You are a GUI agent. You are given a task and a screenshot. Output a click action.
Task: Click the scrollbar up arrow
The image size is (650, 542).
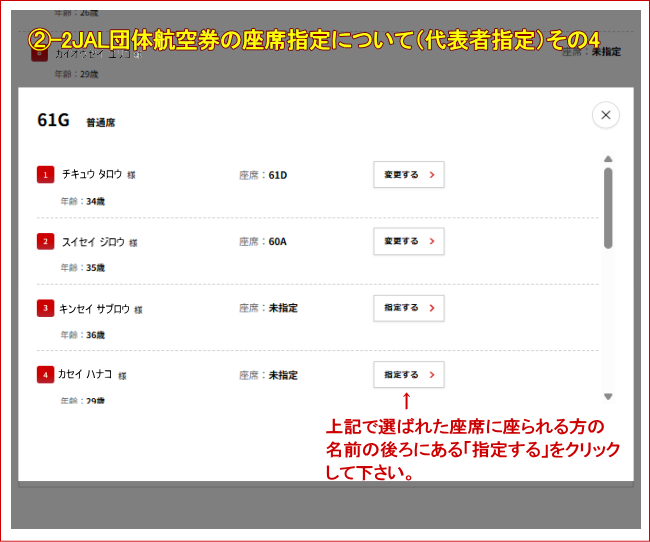click(608, 159)
